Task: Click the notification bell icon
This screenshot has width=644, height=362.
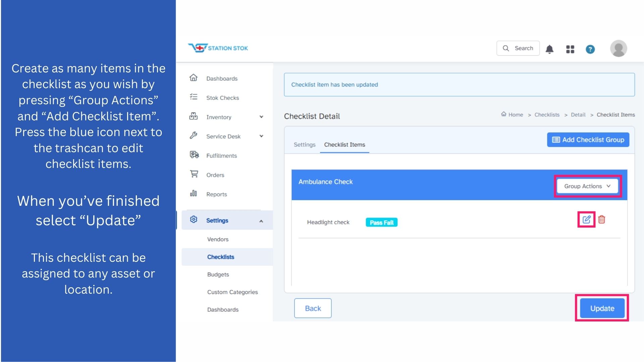Action: [x=549, y=49]
